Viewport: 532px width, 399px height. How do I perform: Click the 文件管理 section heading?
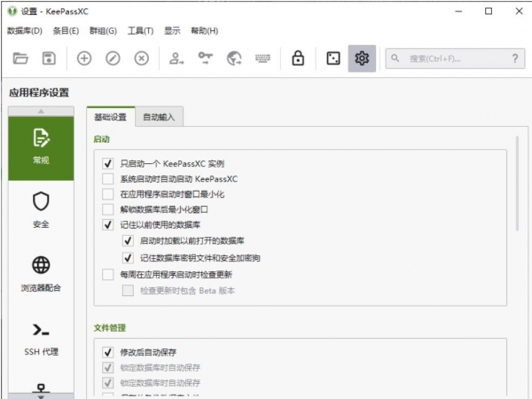[110, 328]
